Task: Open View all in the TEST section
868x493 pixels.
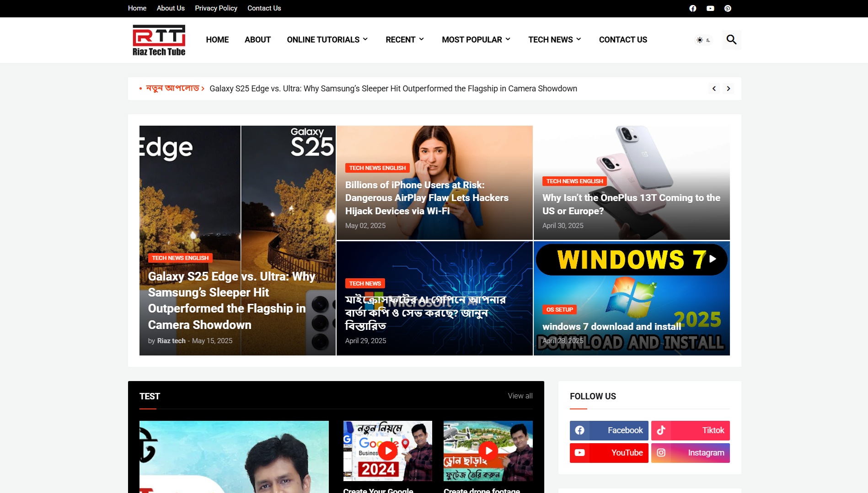Action: pyautogui.click(x=520, y=396)
